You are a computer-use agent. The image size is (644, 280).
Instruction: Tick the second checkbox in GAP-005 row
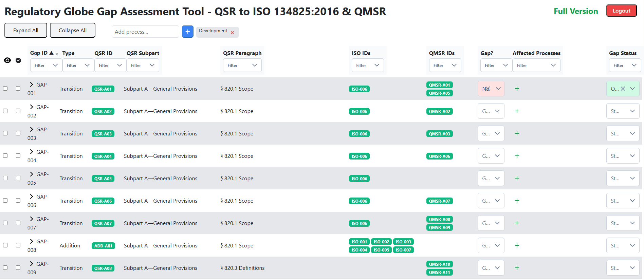[18, 178]
